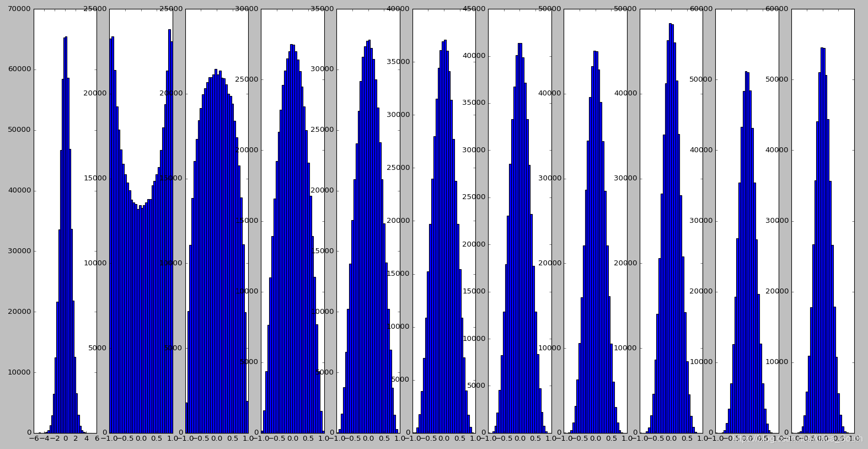This screenshot has height=449, width=868.
Task: Select the tenth histogram peaking near 51000
Action: click(747, 221)
